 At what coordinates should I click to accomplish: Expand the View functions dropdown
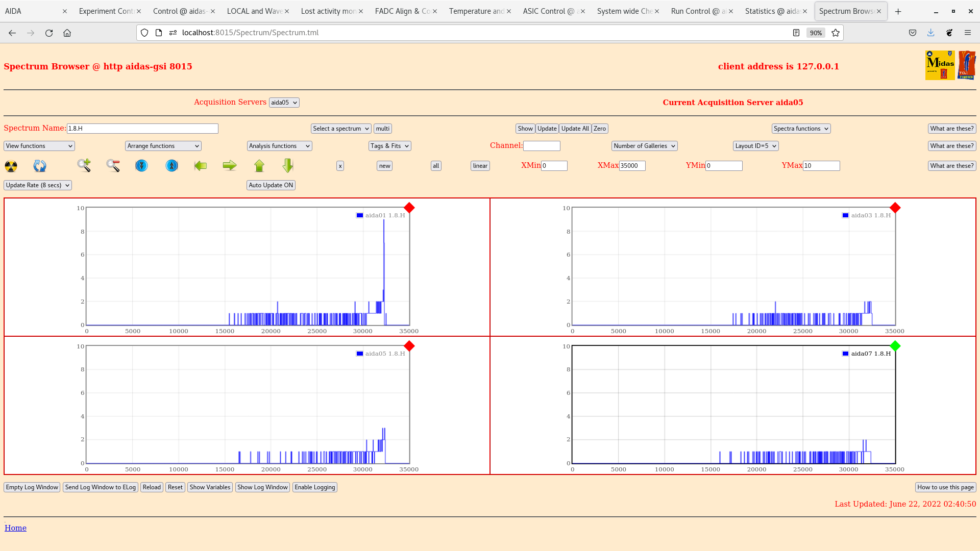pyautogui.click(x=39, y=146)
